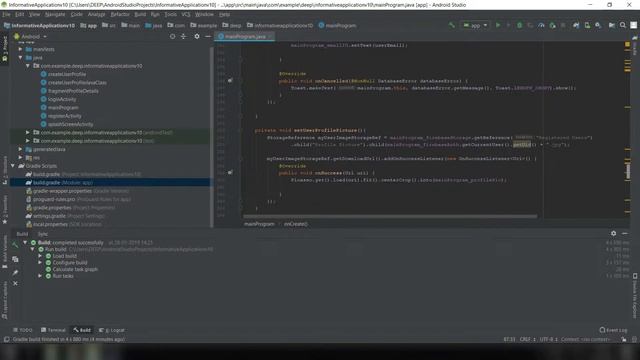Viewport: 640px width, 360px height.
Task: Open the Android view dropdown in Project panel
Action: point(31,36)
